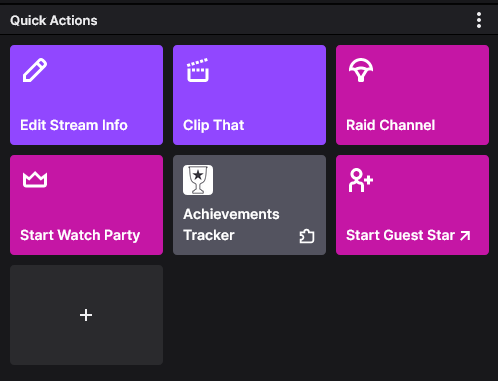Click the Quick Actions panel title
The height and width of the screenshot is (381, 498).
pos(54,21)
